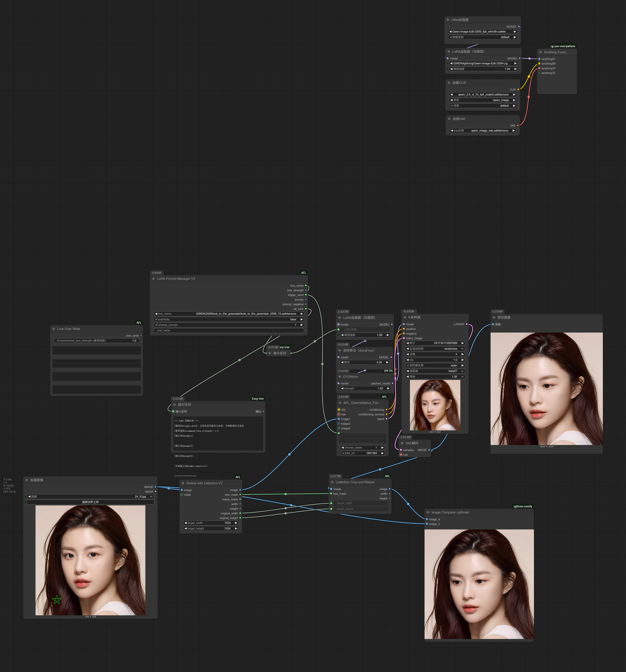Toggle collapse dot on CFGNorm node
The image size is (626, 672).
click(x=339, y=377)
